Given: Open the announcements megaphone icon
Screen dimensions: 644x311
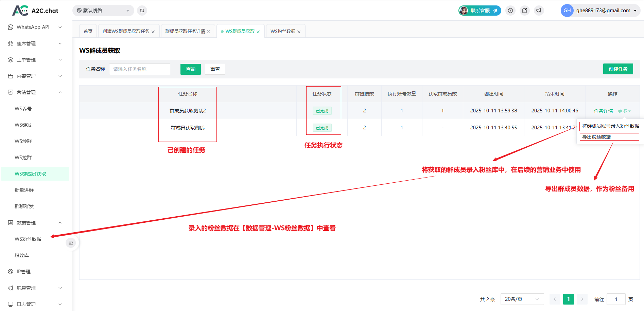Looking at the screenshot, I should (539, 11).
